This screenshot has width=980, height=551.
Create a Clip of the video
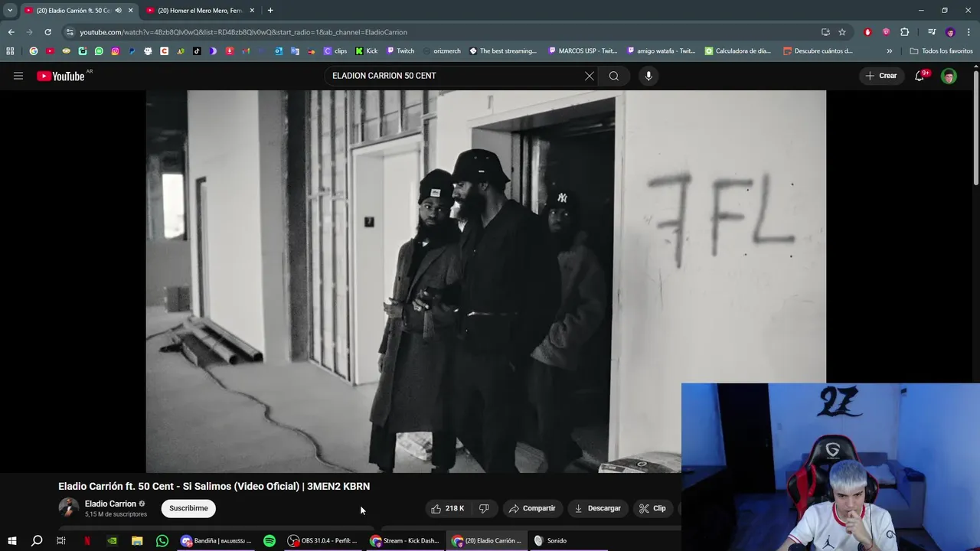tap(653, 508)
